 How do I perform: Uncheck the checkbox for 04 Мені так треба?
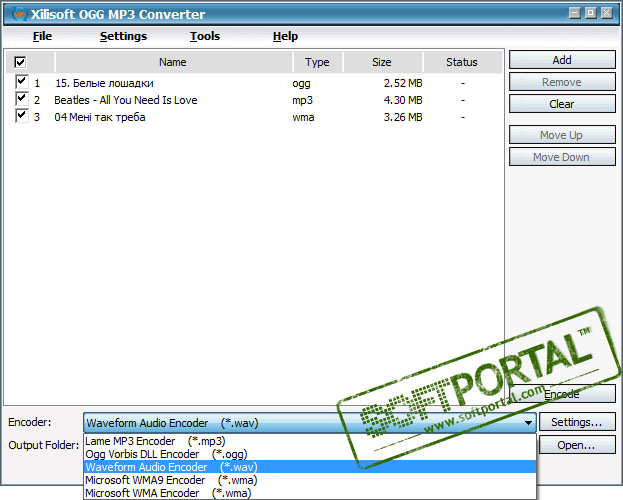21,116
